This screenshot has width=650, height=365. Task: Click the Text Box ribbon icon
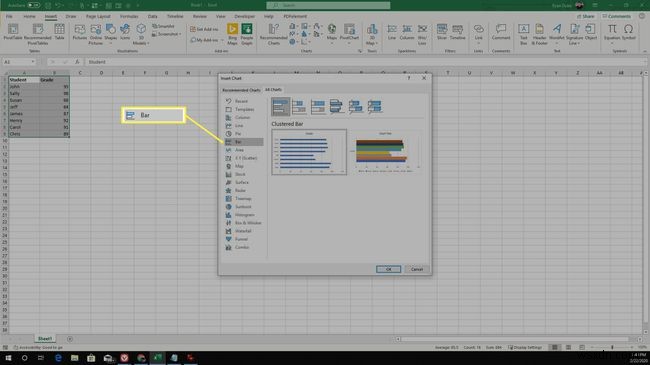click(x=524, y=34)
